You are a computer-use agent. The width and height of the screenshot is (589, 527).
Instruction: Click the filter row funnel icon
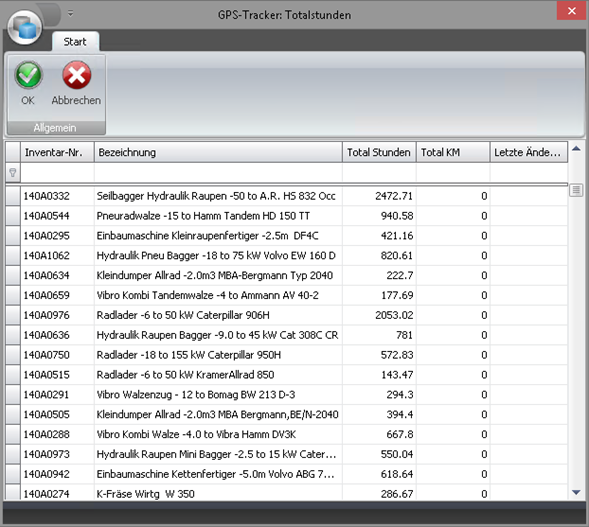click(x=13, y=172)
